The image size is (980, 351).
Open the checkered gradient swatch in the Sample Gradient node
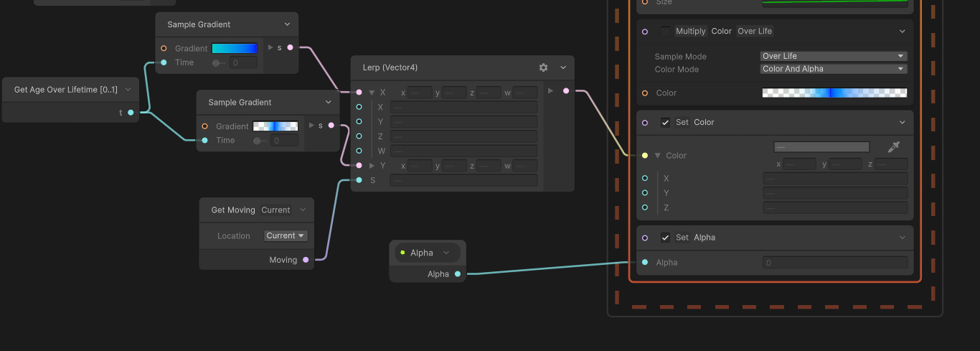pyautogui.click(x=275, y=126)
